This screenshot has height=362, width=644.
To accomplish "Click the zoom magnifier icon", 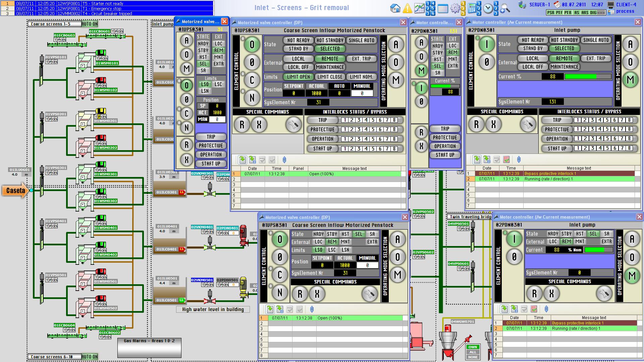I will click(x=505, y=8).
